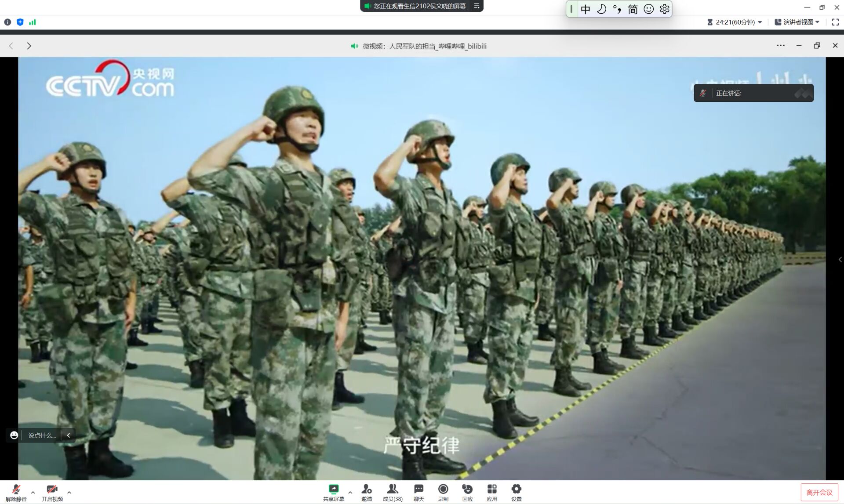Click the blue security shield icon
Screen dimensions: 844x504
pos(20,22)
